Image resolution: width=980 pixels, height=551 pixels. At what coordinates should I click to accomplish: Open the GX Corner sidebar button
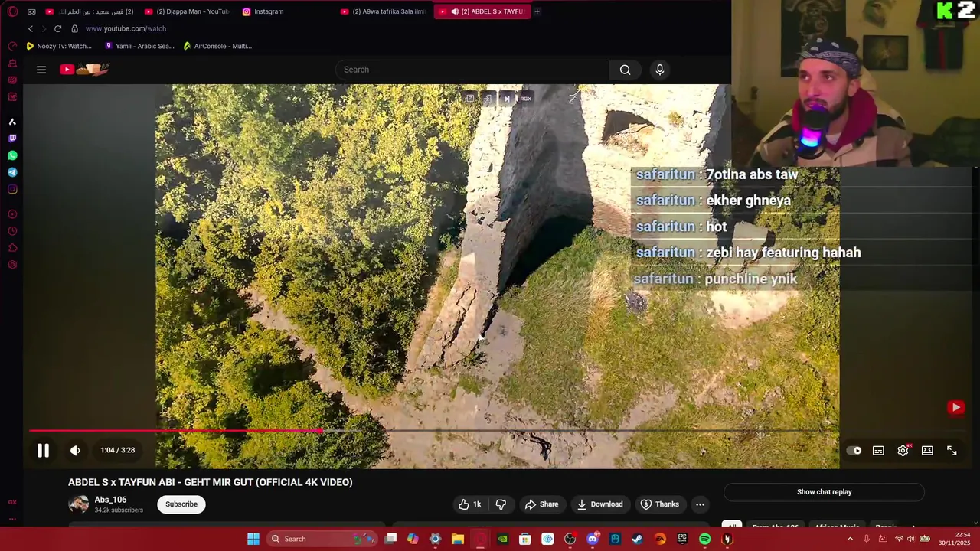coord(12,502)
